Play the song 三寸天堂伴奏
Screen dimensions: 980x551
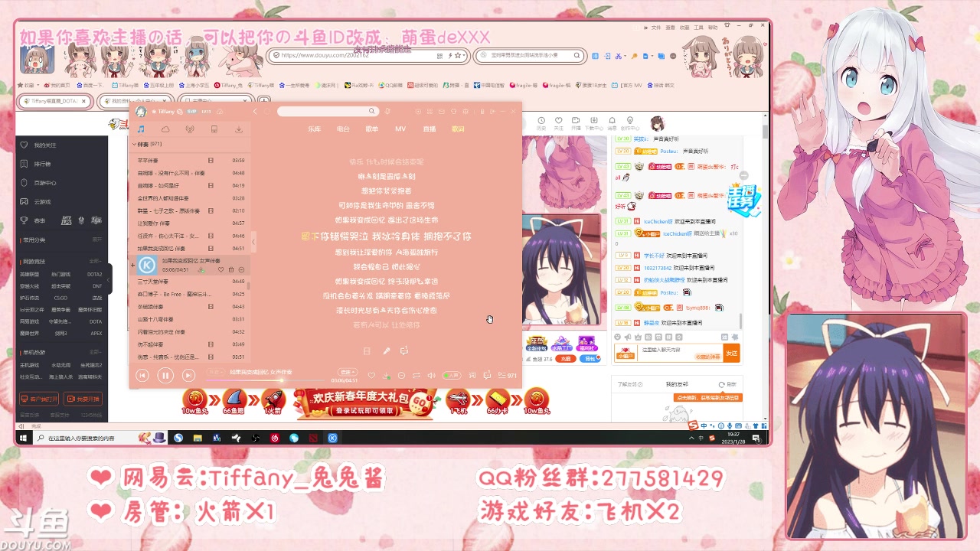pyautogui.click(x=190, y=282)
